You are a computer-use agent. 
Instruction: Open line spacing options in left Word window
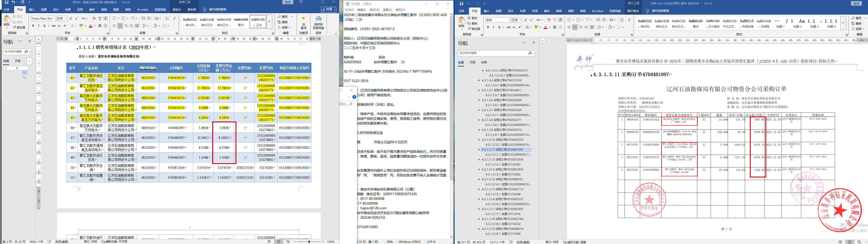145,26
